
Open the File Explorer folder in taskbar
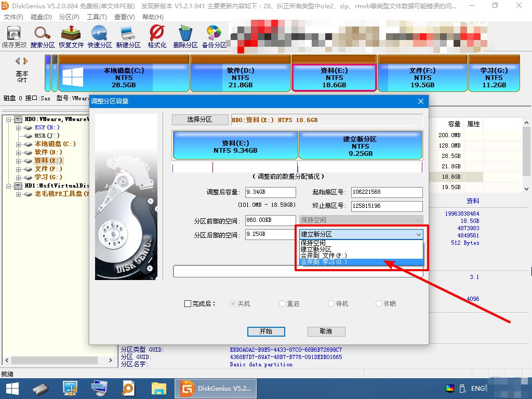click(x=158, y=389)
